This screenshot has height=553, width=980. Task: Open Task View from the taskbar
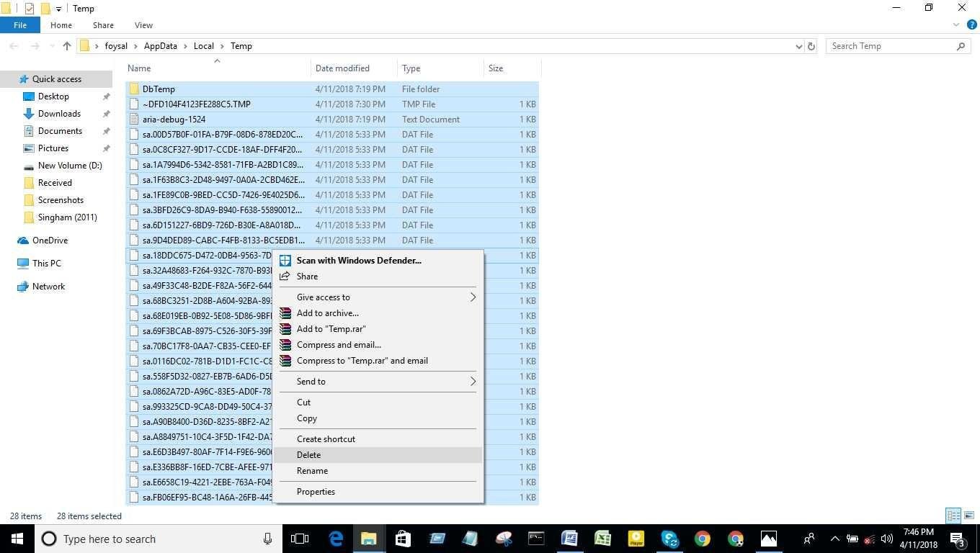coord(299,539)
